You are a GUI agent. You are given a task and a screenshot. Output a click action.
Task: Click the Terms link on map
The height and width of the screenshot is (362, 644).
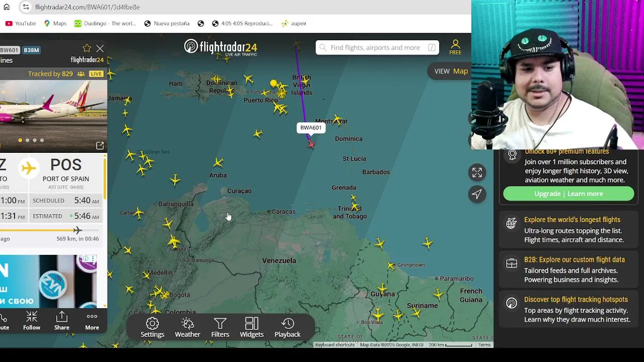(x=485, y=345)
